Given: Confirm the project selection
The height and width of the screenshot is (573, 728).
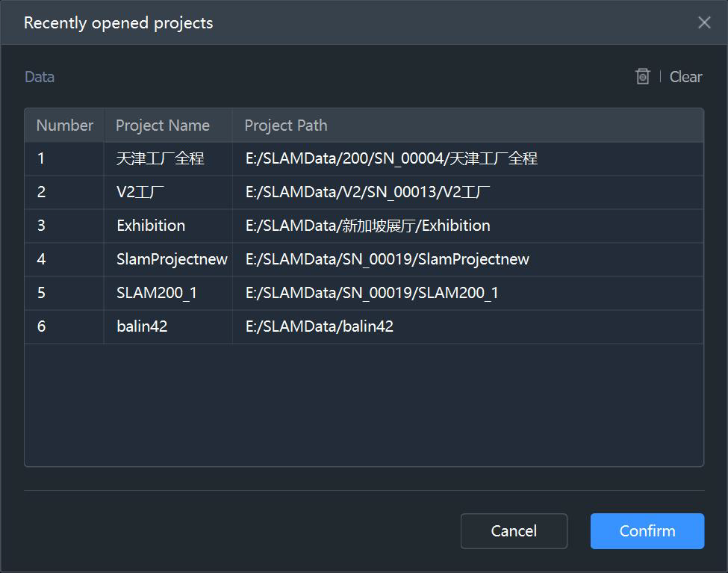Looking at the screenshot, I should tap(647, 530).
